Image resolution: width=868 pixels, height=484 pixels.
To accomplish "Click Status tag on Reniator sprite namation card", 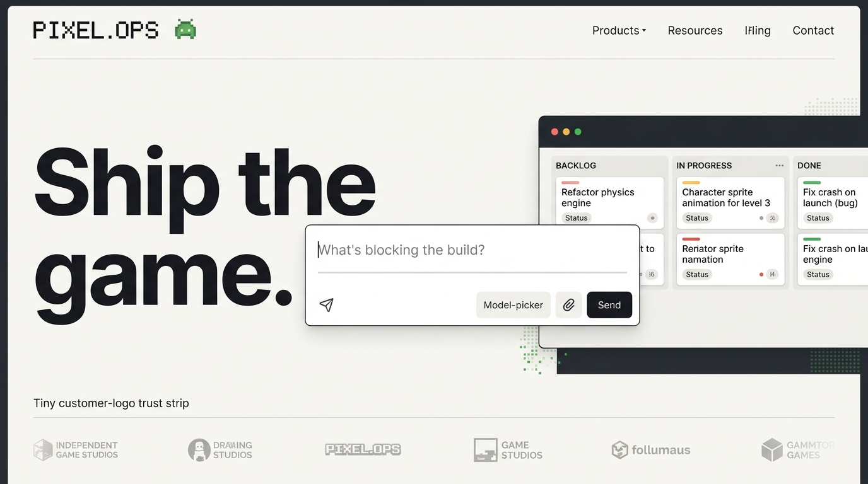I will 697,274.
